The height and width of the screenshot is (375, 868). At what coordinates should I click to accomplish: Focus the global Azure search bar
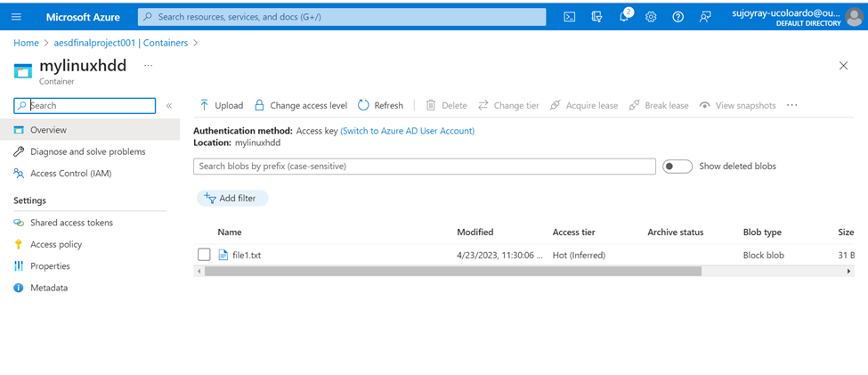[342, 17]
